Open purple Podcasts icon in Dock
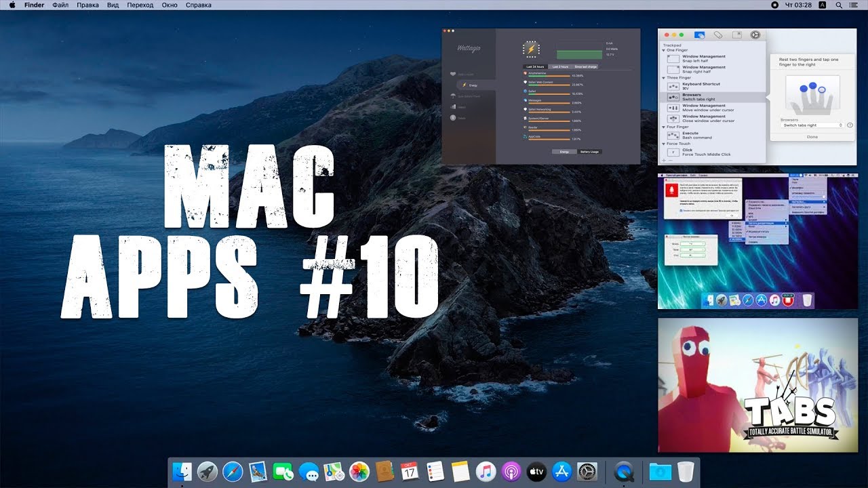The width and height of the screenshot is (868, 488). click(511, 472)
